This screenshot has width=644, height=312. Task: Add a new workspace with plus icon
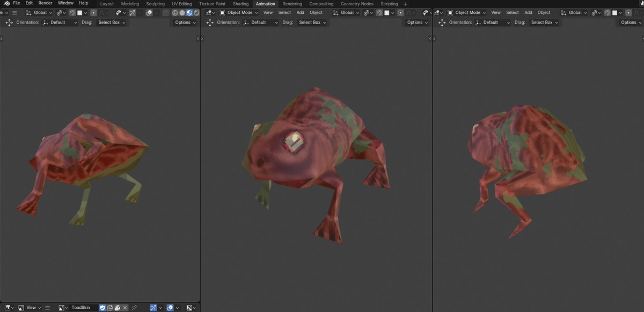405,4
